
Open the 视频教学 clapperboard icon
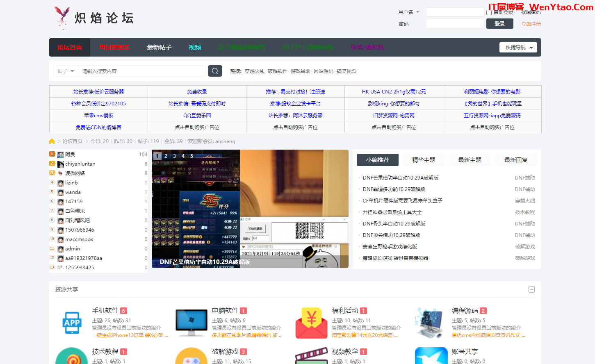point(312,356)
